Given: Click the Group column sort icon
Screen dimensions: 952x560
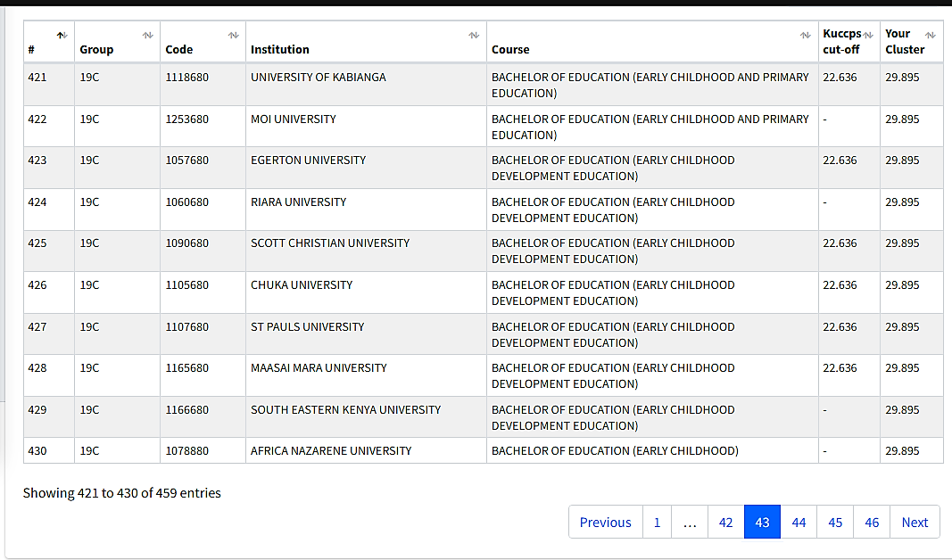Looking at the screenshot, I should [147, 35].
